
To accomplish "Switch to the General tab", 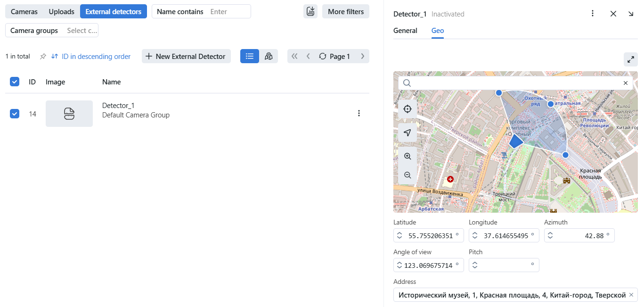I will (405, 31).
